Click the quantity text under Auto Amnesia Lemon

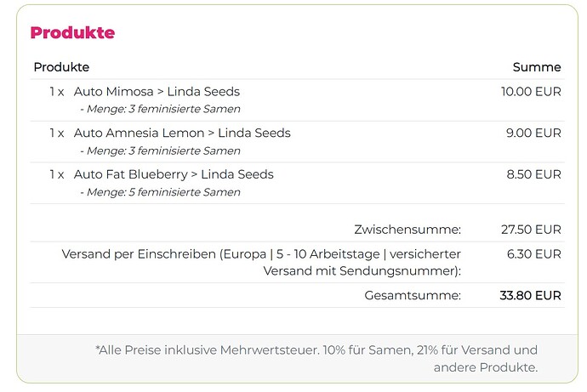(x=160, y=151)
